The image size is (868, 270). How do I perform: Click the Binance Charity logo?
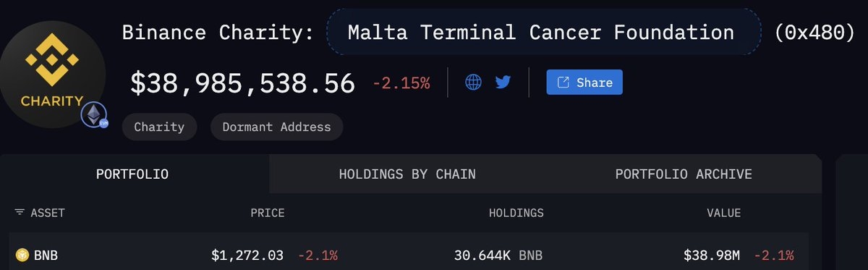[x=51, y=73]
